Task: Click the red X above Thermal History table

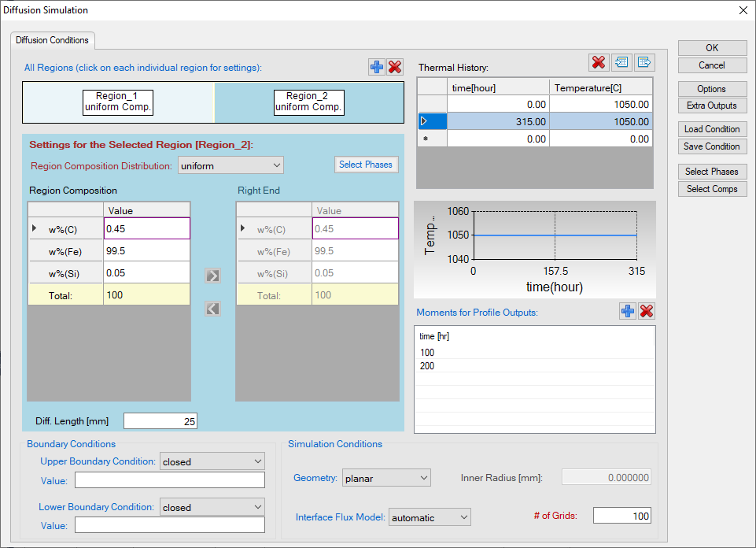Action: point(598,63)
